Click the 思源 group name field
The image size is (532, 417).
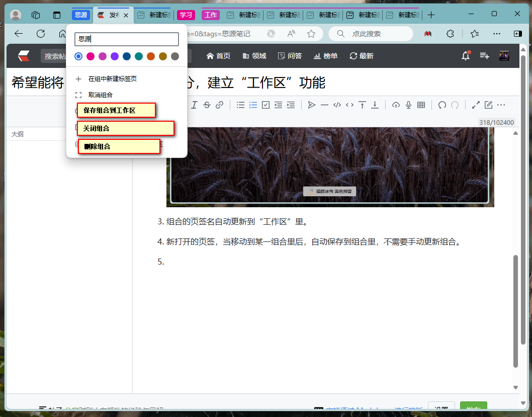[x=127, y=39]
